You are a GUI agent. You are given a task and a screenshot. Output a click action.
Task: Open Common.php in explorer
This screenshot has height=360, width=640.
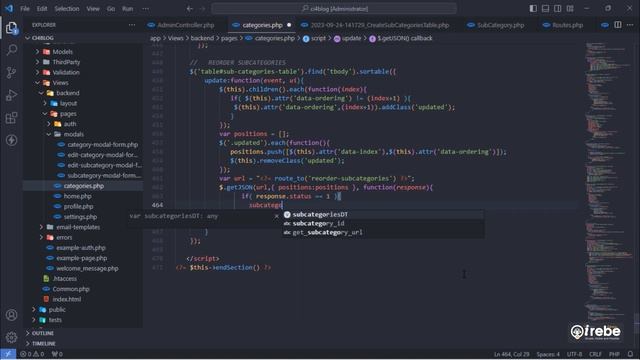point(71,289)
